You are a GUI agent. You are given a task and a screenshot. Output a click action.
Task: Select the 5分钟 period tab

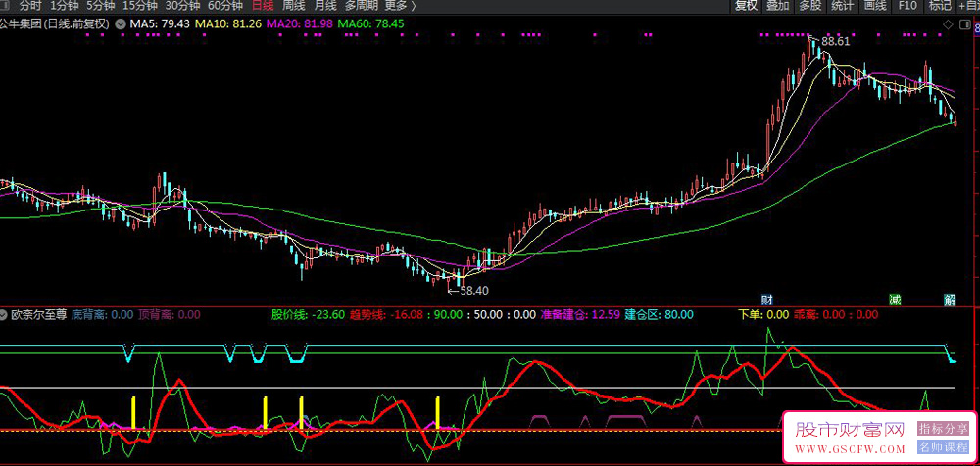100,6
